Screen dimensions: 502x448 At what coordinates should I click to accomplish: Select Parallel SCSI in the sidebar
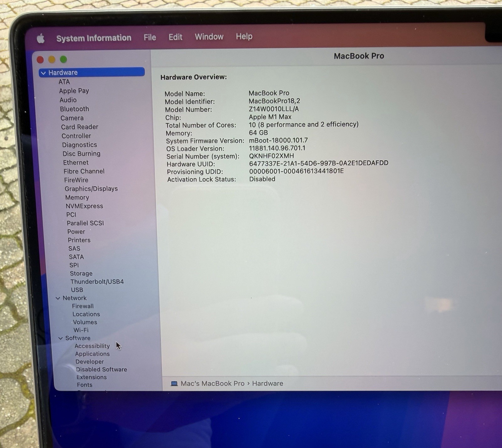click(x=85, y=223)
